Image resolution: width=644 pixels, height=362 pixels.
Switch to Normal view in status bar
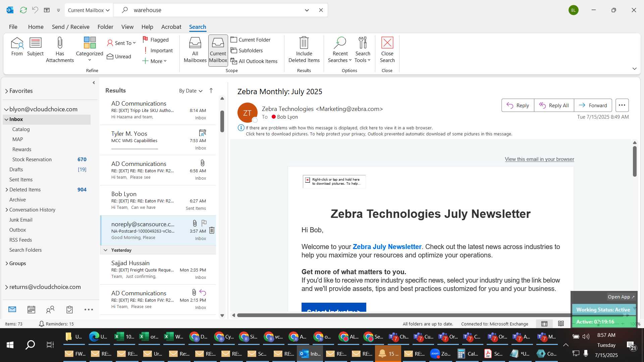tap(544, 324)
